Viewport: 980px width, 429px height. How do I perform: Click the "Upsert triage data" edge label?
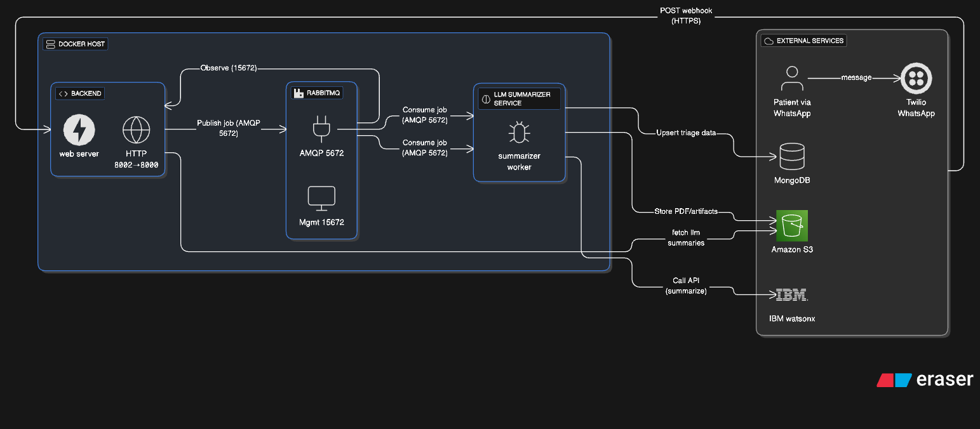point(685,133)
